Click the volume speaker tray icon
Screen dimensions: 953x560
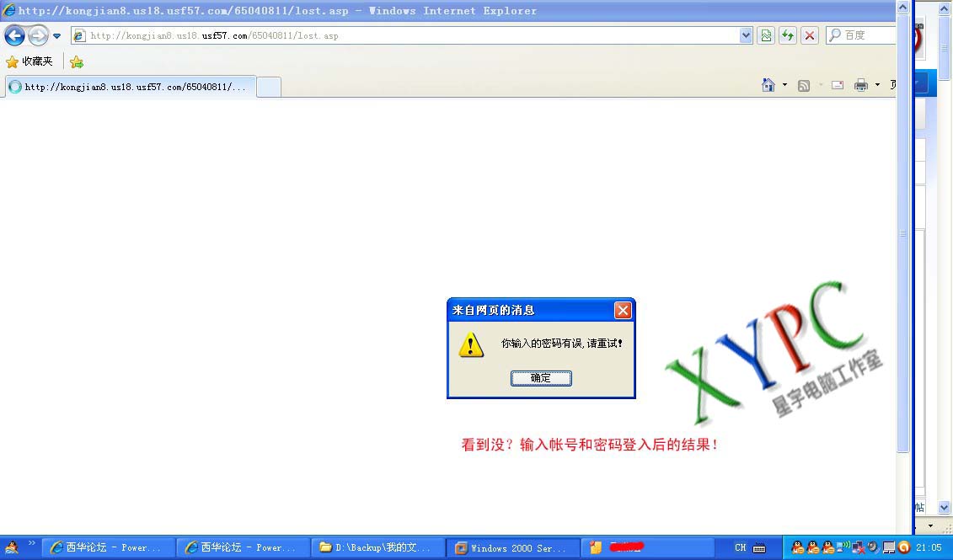coord(874,547)
